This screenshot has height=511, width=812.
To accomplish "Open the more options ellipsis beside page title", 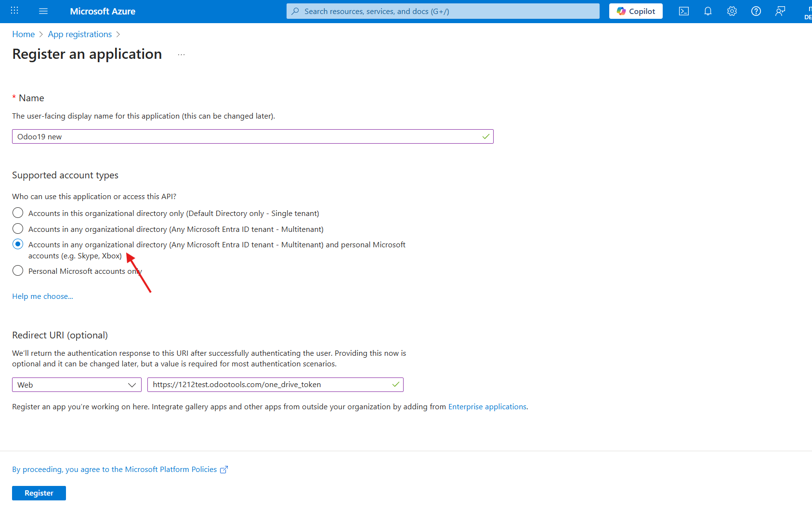I will click(181, 54).
